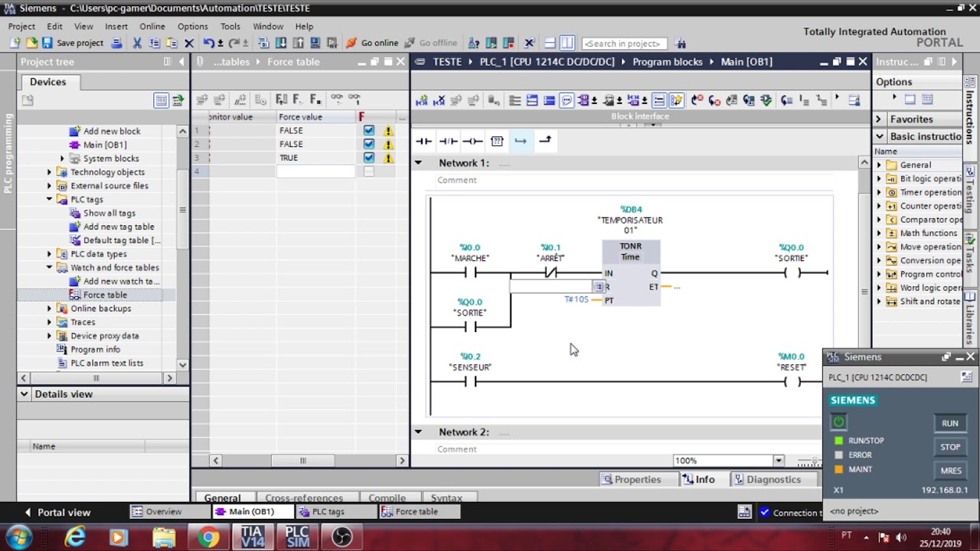This screenshot has height=551, width=980.
Task: Collapse Network 1
Action: pyautogui.click(x=418, y=163)
